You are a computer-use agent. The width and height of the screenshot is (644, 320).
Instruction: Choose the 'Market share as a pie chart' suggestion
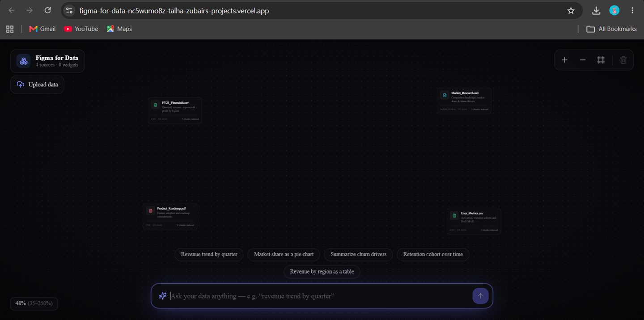click(x=284, y=254)
